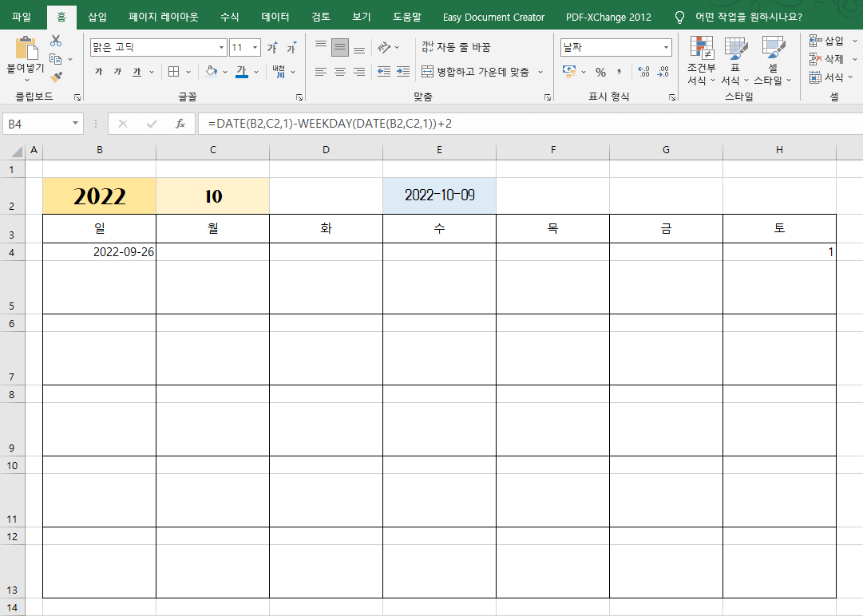
Task: Open PDF-XChange 2012 tab
Action: [x=608, y=17]
